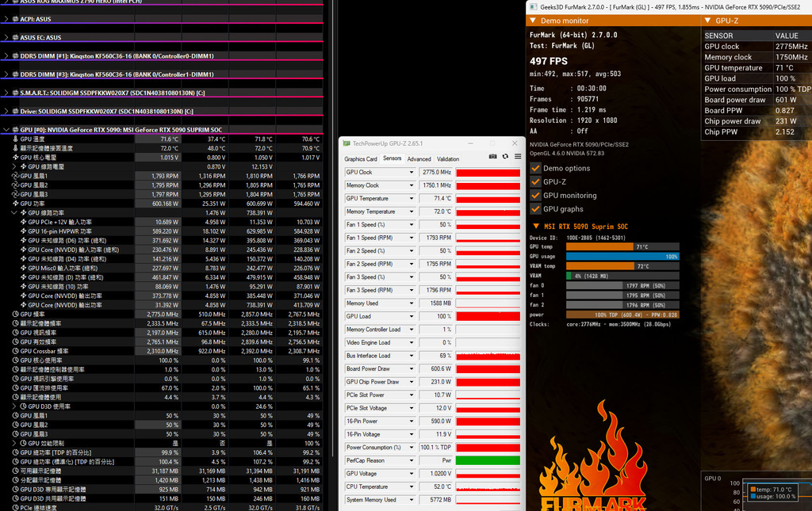Image resolution: width=812 pixels, height=511 pixels.
Task: Click GPU-Z PerfCap Reason green graph
Action: coord(488,460)
